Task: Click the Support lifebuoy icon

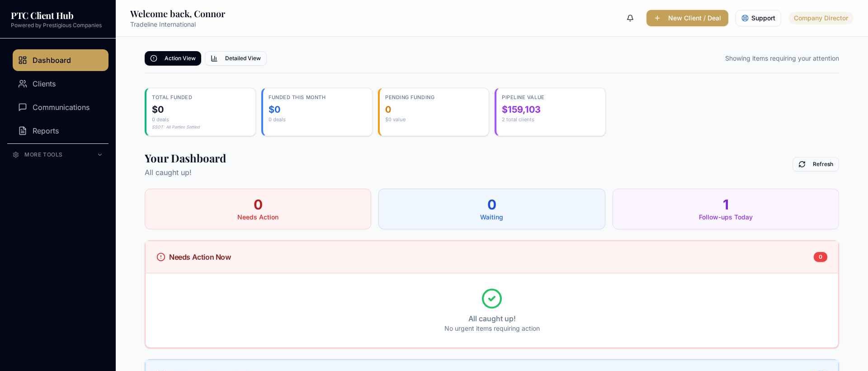Action: 745,18
